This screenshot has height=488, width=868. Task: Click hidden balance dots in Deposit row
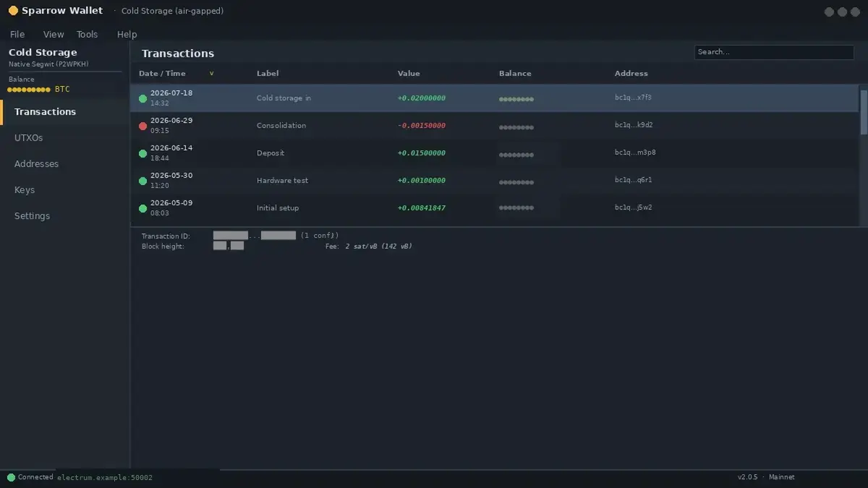coord(516,155)
